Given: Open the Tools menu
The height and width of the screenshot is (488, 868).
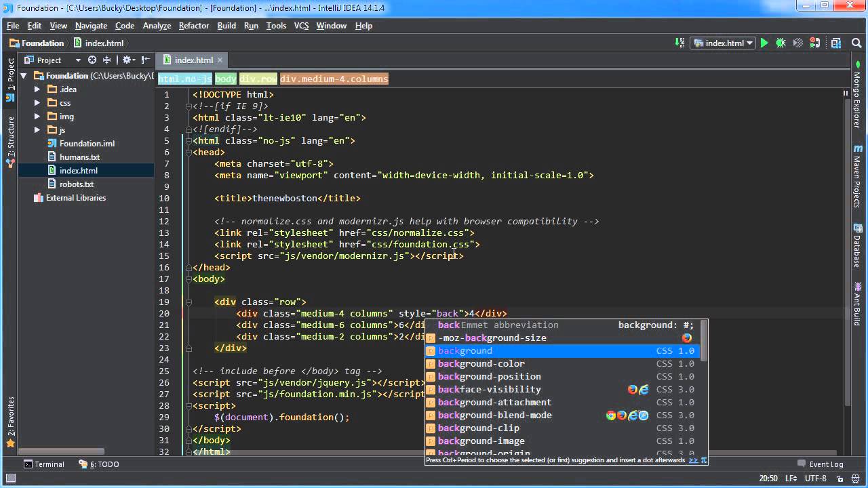Looking at the screenshot, I should 276,26.
